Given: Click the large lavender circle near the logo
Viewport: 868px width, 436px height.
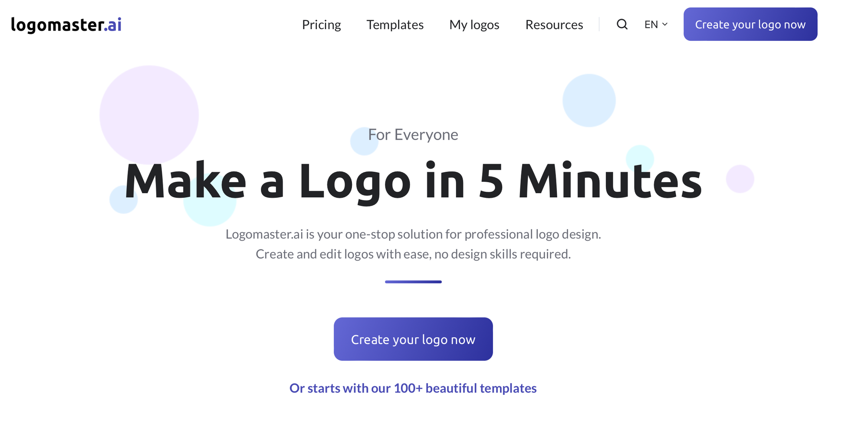Looking at the screenshot, I should coord(149,115).
